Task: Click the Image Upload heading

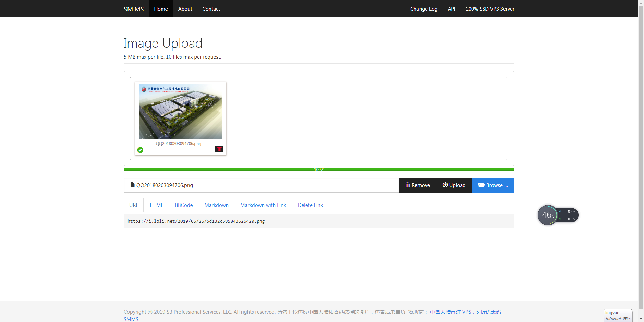Action: [x=163, y=43]
